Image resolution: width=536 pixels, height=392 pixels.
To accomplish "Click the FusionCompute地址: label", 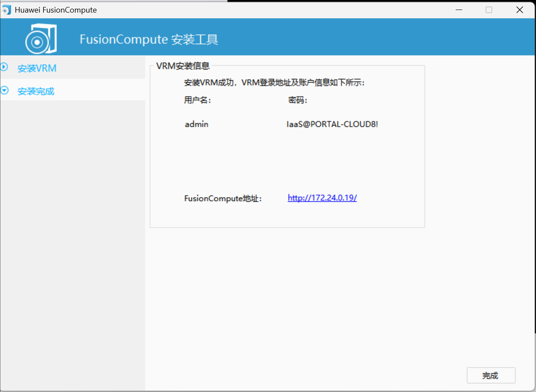I will (x=223, y=199).
